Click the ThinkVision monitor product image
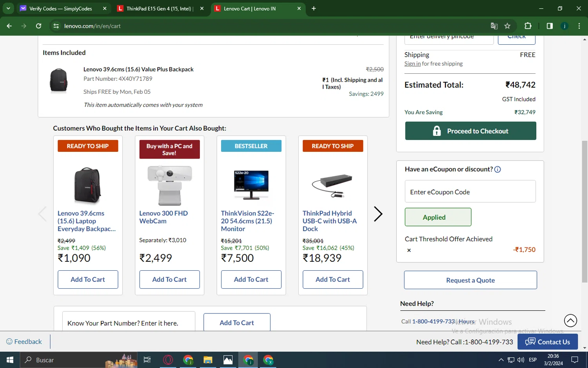 pyautogui.click(x=251, y=185)
